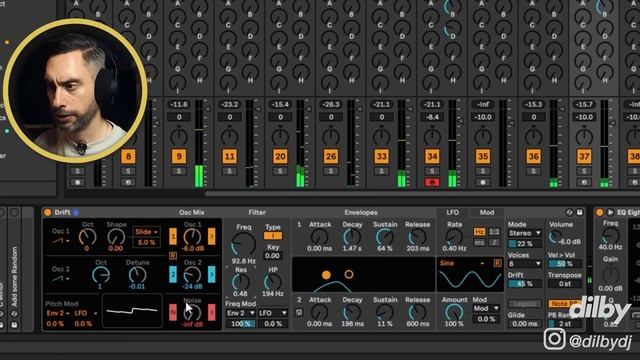Toggle Osc 1 filter routing arrow
This screenshot has width=640, height=360.
(x=211, y=236)
